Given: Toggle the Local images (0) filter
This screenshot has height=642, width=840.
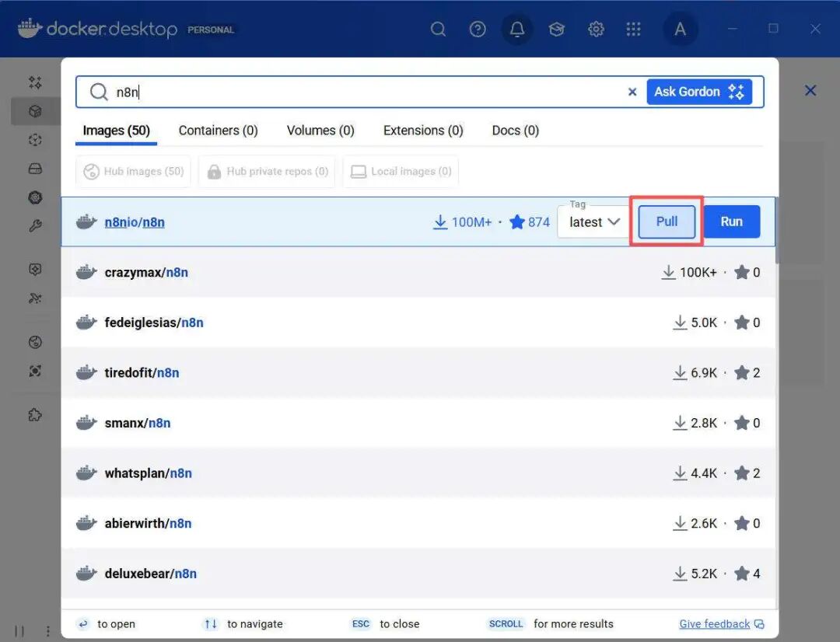Looking at the screenshot, I should tap(401, 171).
